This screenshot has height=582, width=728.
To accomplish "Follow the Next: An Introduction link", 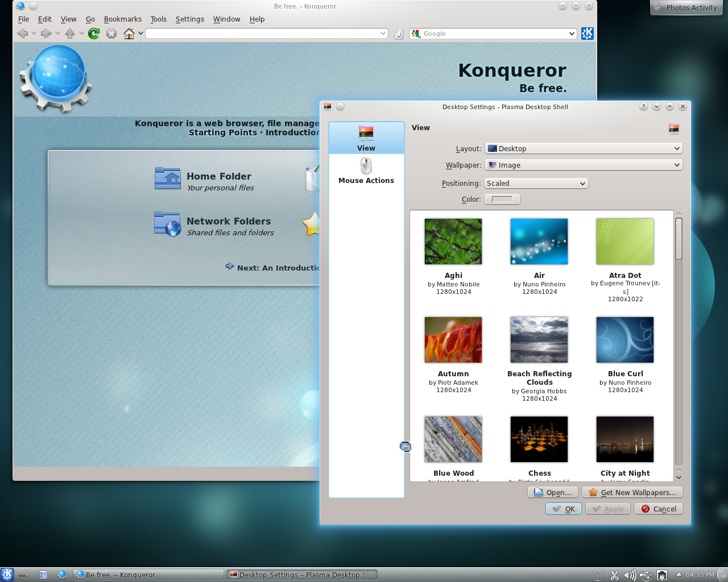I will pyautogui.click(x=278, y=268).
